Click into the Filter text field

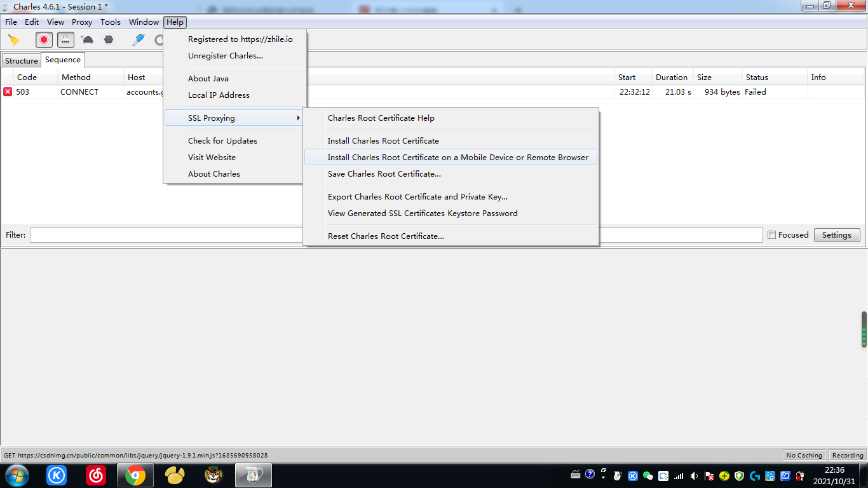click(396, 235)
